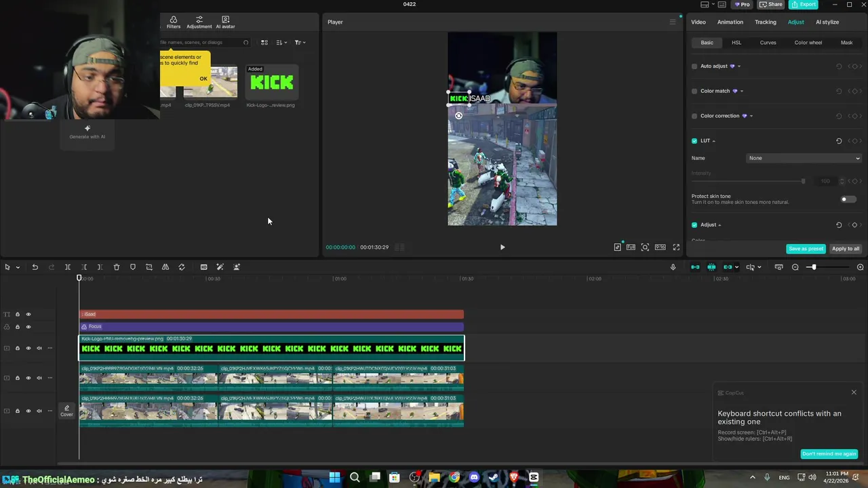This screenshot has height=488, width=868.
Task: Click the Full quality icon in player
Action: pos(631,247)
